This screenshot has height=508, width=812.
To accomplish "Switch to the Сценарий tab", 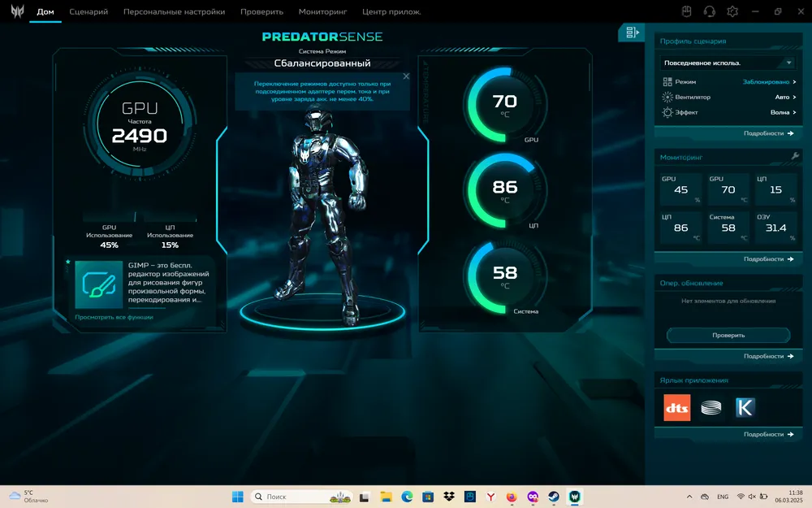I will point(89,12).
